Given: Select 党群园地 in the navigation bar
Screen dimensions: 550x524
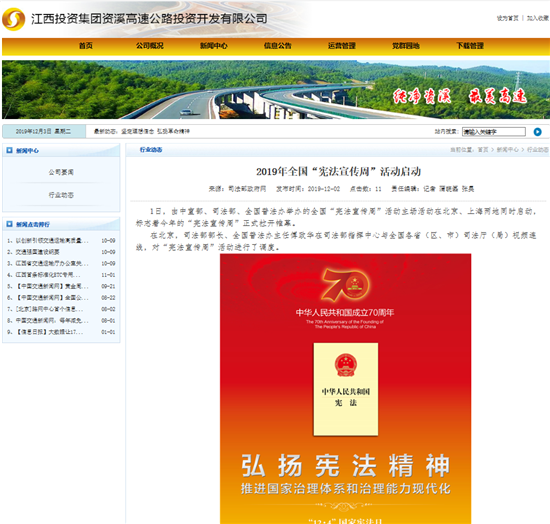Looking at the screenshot, I should coord(406,46).
